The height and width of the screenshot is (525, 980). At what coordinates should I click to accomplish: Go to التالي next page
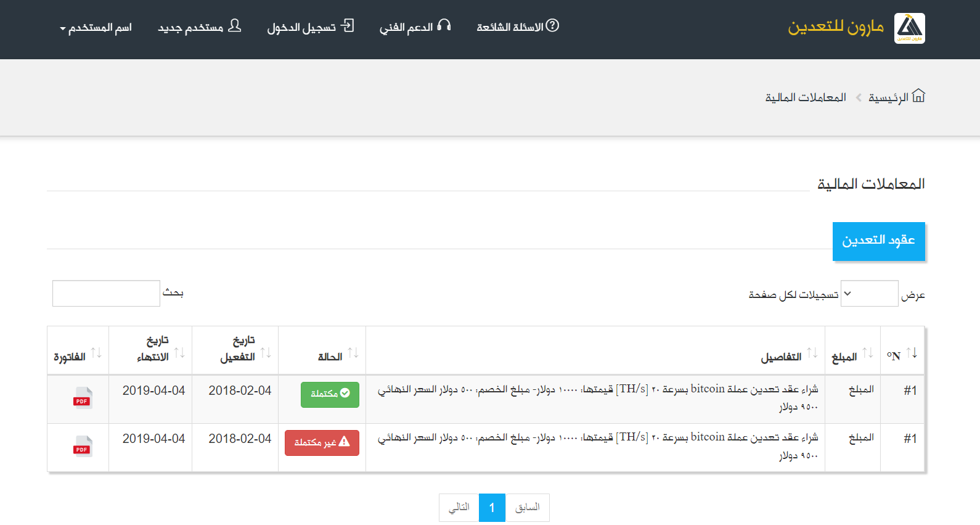[x=459, y=507]
